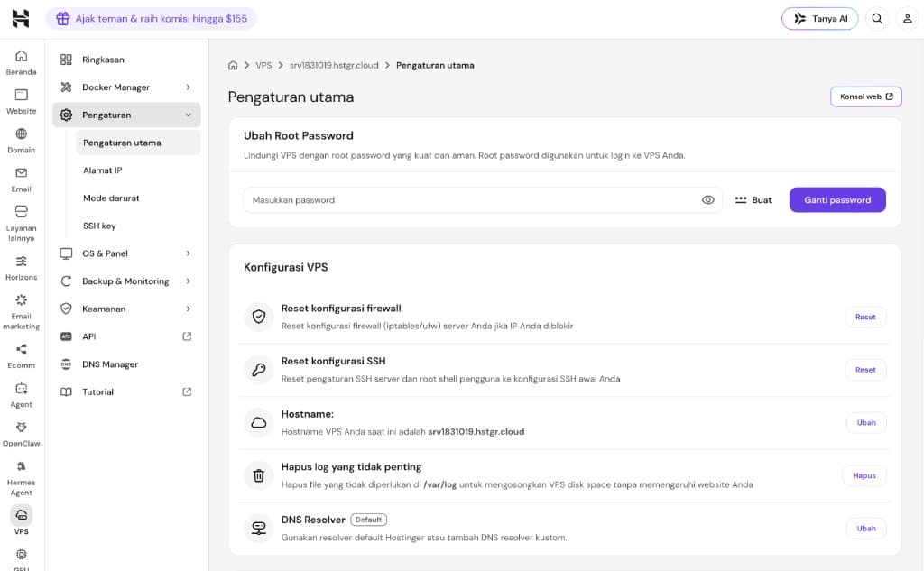
Task: Expand the Docker Manager menu
Action: point(126,87)
